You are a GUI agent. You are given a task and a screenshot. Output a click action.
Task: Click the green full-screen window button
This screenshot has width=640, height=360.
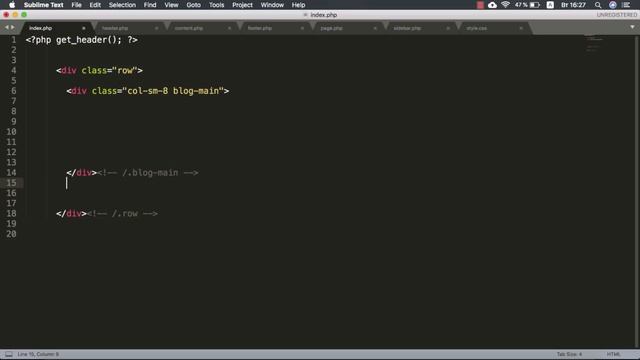(24, 15)
